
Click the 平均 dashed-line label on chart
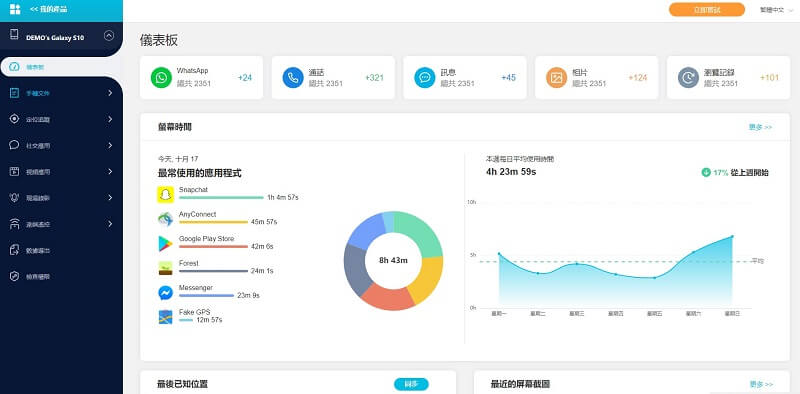[x=758, y=261]
